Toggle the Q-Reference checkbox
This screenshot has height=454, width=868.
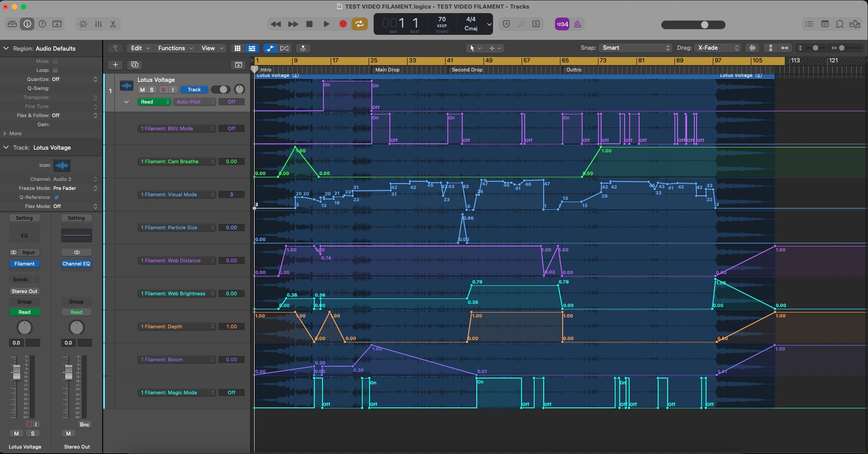pos(57,197)
